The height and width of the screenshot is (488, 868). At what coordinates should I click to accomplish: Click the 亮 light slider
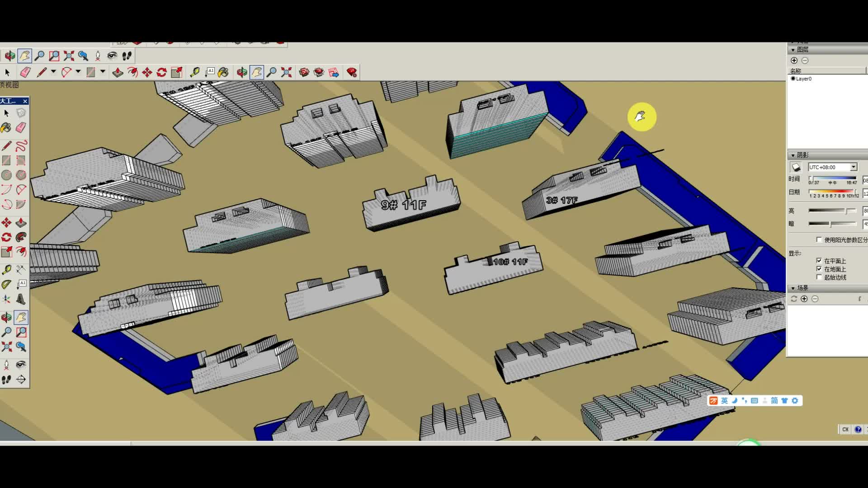tap(833, 211)
